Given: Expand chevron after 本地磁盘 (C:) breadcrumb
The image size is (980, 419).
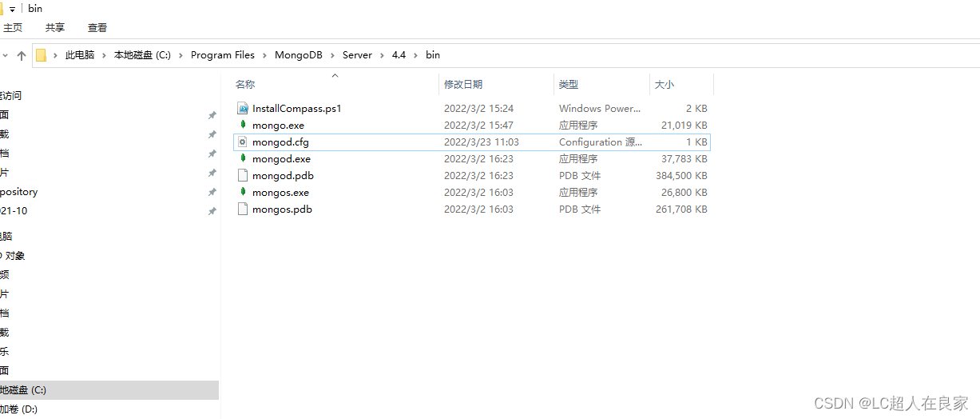Looking at the screenshot, I should (181, 55).
